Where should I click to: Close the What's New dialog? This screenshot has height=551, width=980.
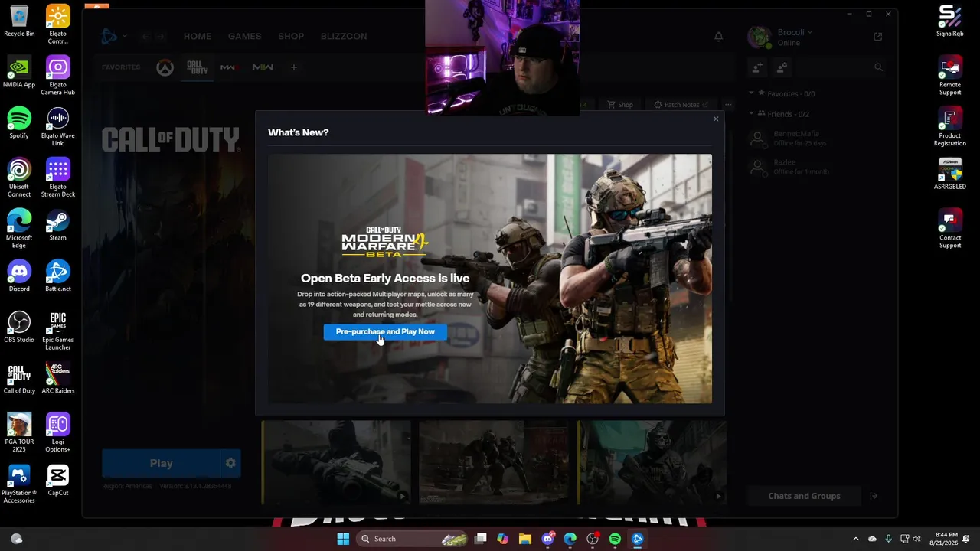point(716,119)
